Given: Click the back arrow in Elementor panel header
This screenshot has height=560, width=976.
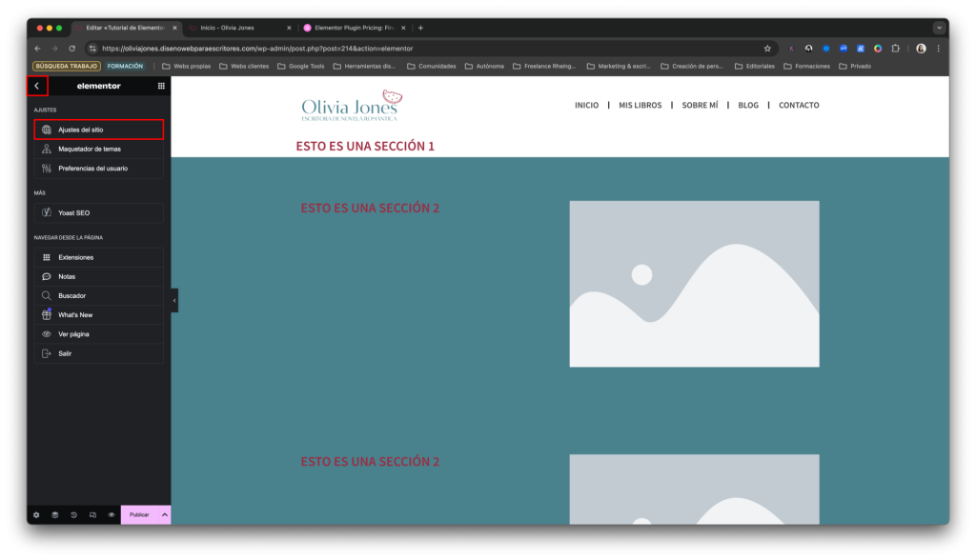Looking at the screenshot, I should click(37, 86).
